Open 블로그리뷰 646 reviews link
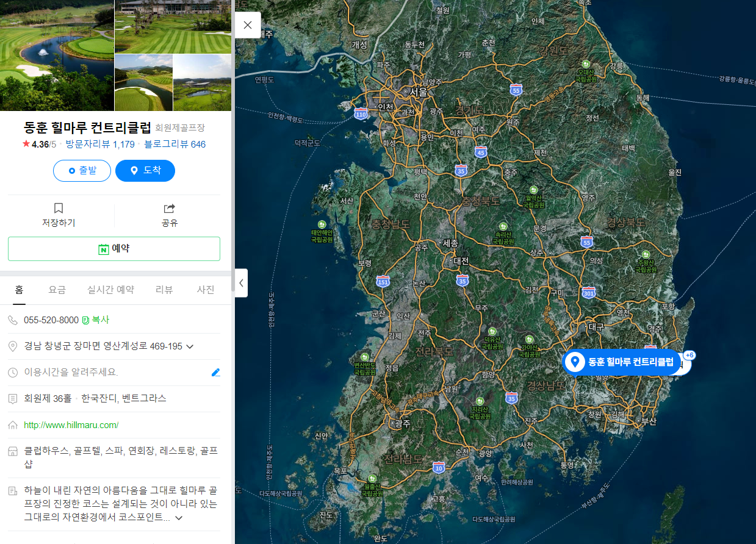 (175, 145)
